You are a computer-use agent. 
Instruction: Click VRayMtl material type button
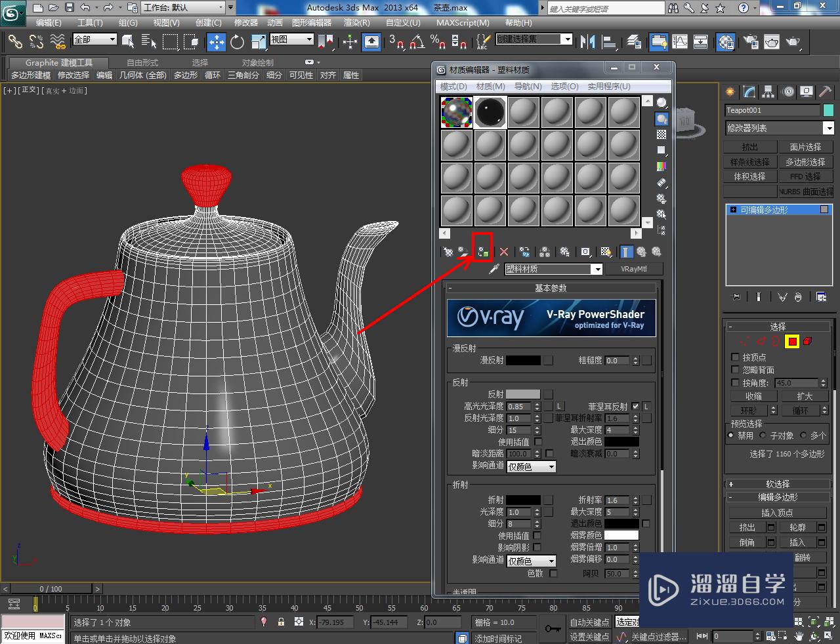(x=633, y=269)
